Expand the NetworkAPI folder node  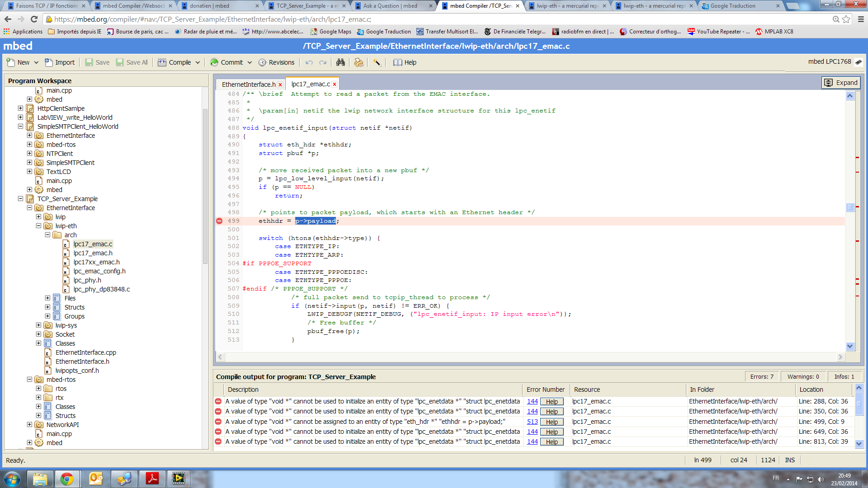[x=29, y=425]
